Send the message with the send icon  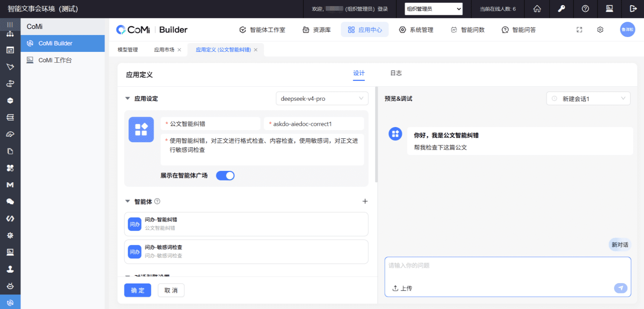(620, 288)
